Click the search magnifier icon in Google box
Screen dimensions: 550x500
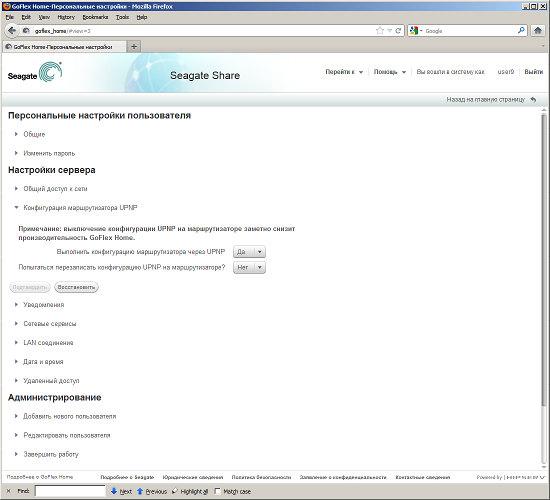521,31
